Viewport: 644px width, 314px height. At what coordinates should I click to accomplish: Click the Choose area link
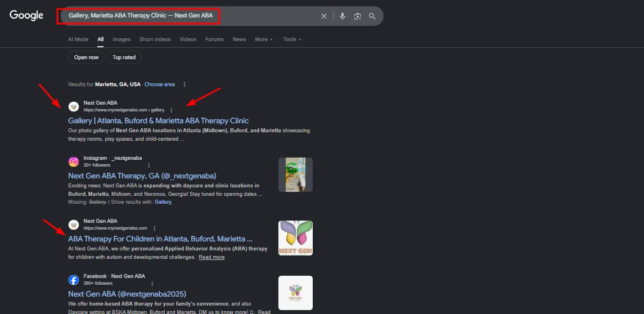[159, 84]
